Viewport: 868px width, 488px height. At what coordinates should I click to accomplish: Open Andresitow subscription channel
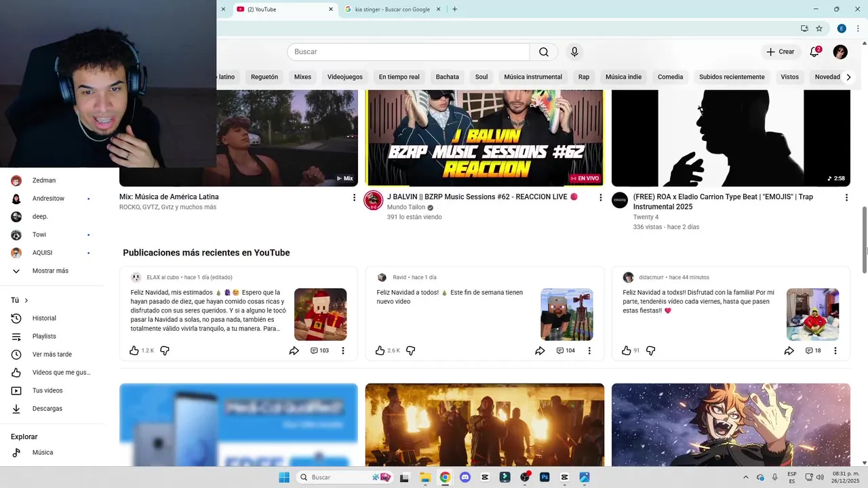(48, 199)
